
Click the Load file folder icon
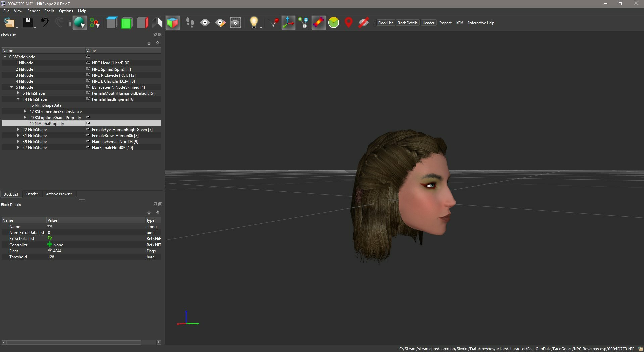tap(9, 23)
